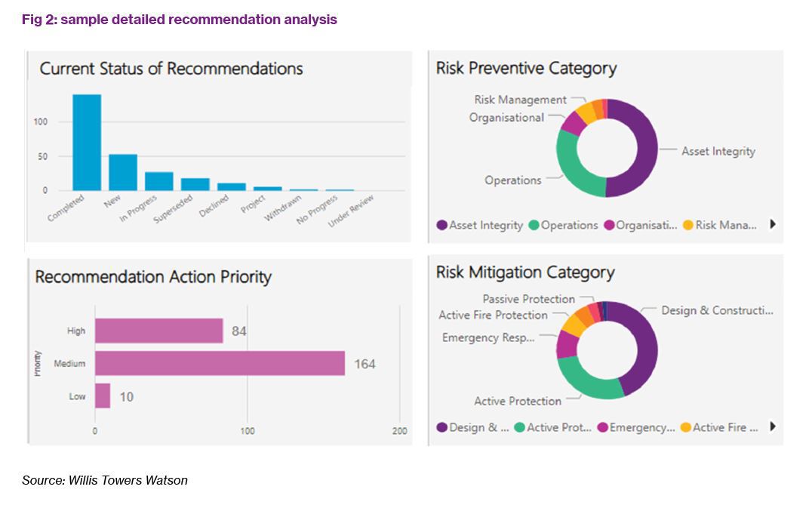
Task: Select the High priority bar showing 84
Action: [159, 331]
